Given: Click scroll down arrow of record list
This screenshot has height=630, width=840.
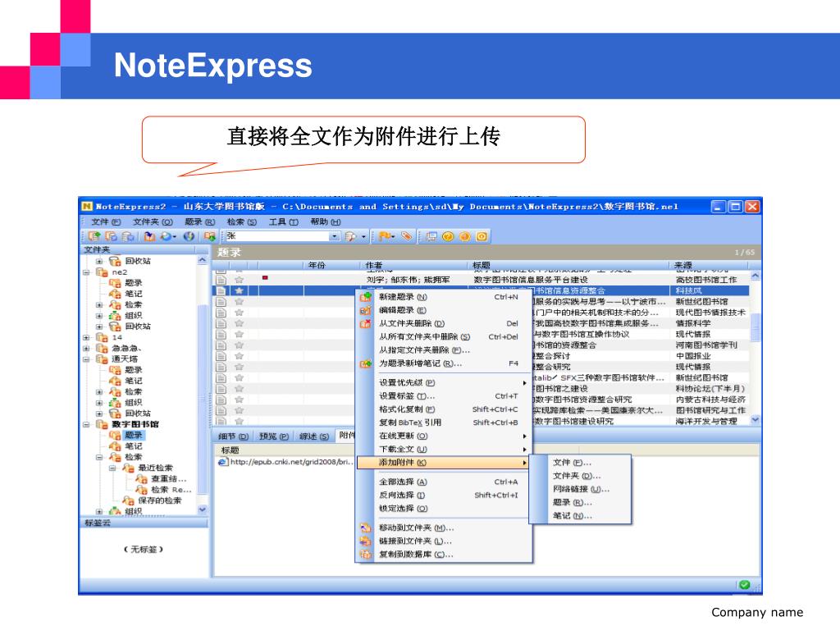Looking at the screenshot, I should tap(756, 420).
